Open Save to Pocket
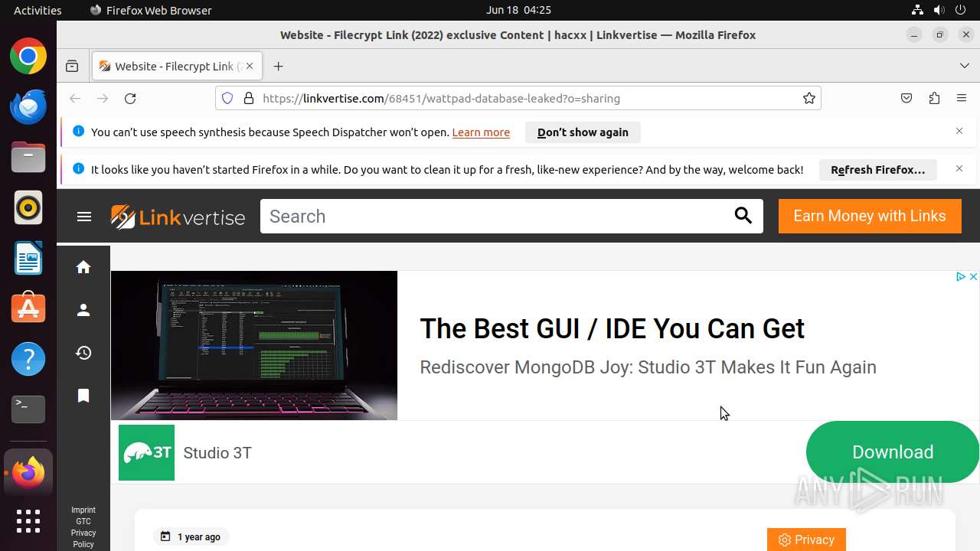 coord(906,98)
